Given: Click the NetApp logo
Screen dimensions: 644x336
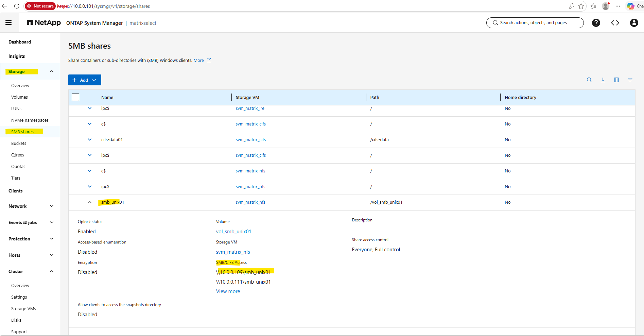Looking at the screenshot, I should click(44, 23).
